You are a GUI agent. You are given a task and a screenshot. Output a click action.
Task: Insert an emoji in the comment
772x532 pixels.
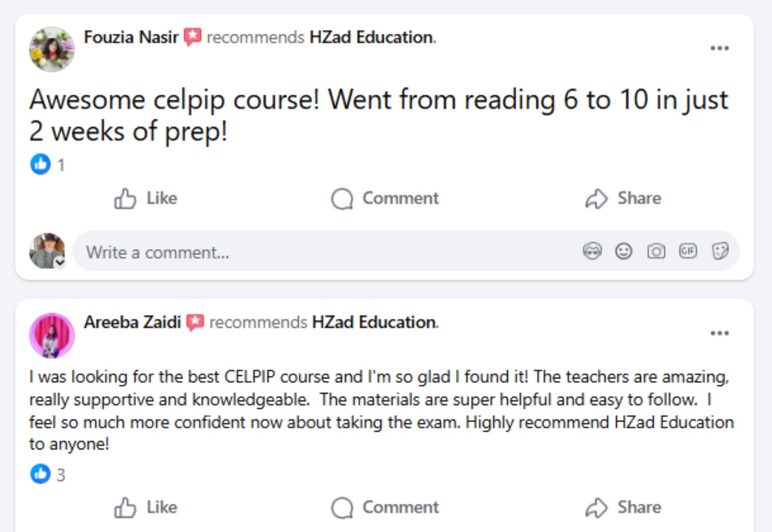(x=624, y=251)
